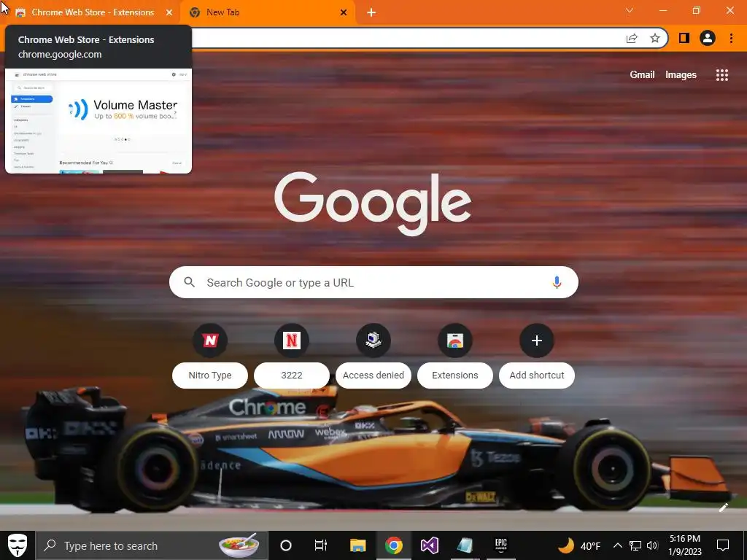This screenshot has height=560, width=747.
Task: Click the Type here to search box
Action: 152,545
